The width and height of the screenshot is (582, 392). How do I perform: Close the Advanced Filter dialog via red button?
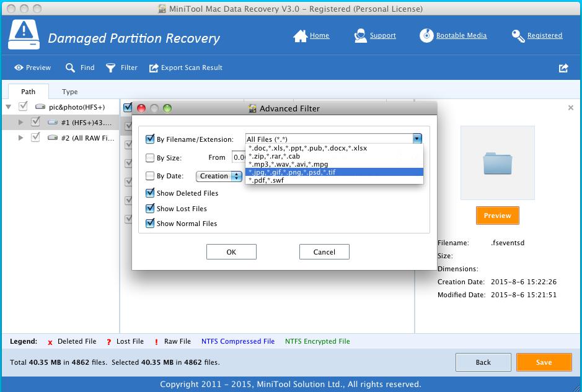tap(141, 108)
